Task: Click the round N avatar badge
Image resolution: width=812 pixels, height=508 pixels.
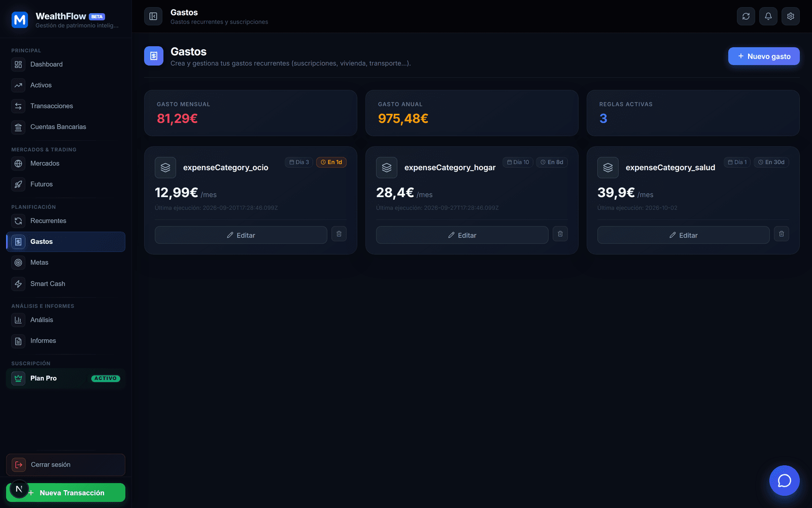Action: 19,489
